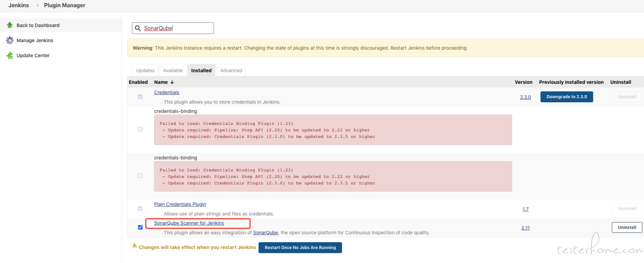Viewport: 644px width, 263px height.
Task: Click the sort arrow next to the Name column
Action: click(172, 82)
